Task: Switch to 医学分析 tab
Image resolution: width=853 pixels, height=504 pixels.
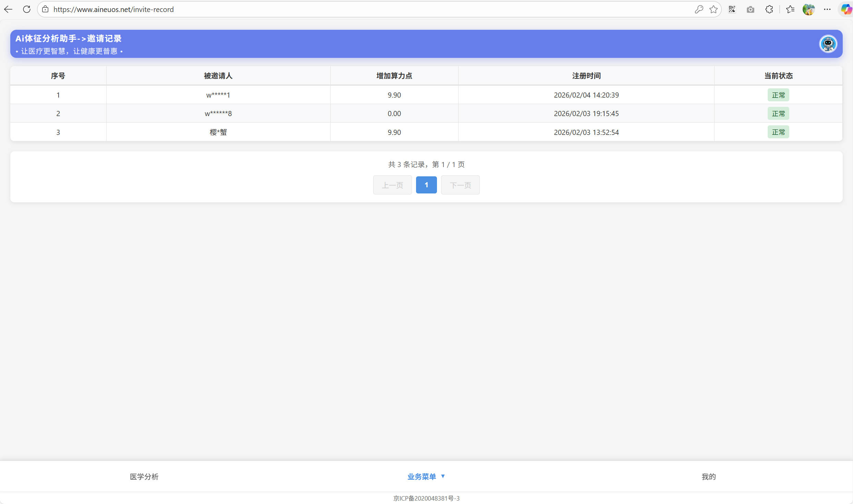Action: (144, 476)
